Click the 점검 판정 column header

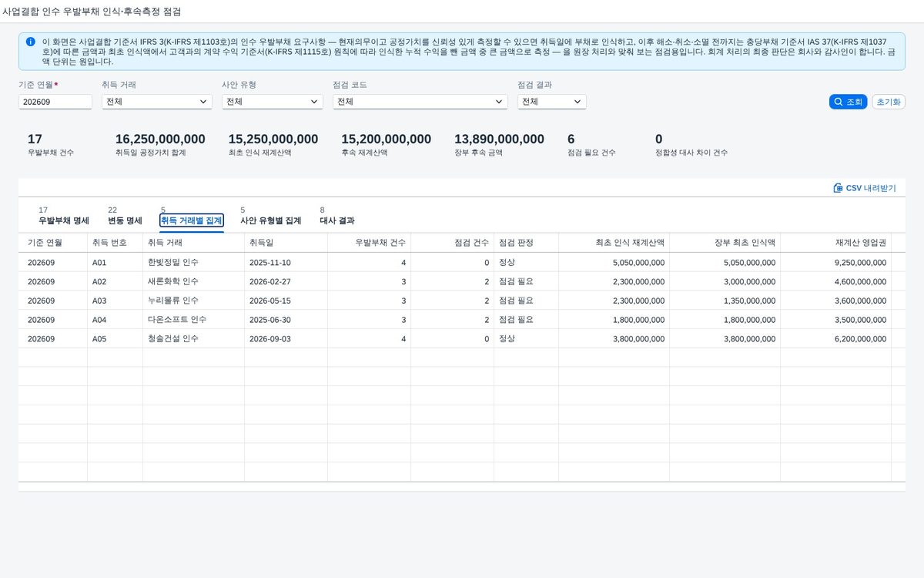click(527, 242)
